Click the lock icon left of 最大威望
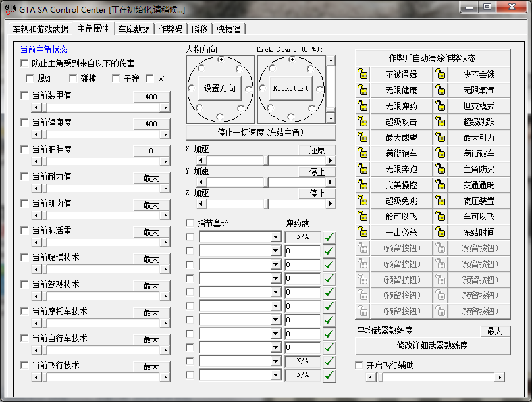This screenshot has width=532, height=402. (363, 138)
